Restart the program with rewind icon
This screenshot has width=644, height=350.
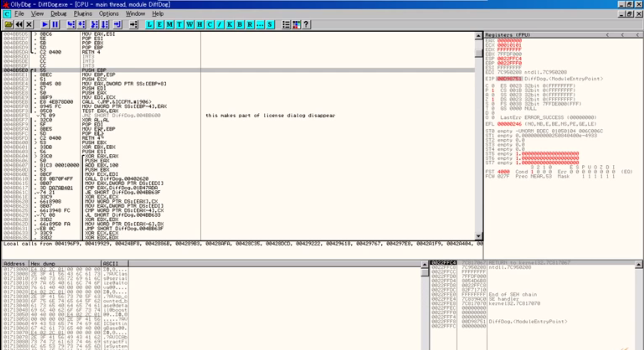tap(19, 25)
